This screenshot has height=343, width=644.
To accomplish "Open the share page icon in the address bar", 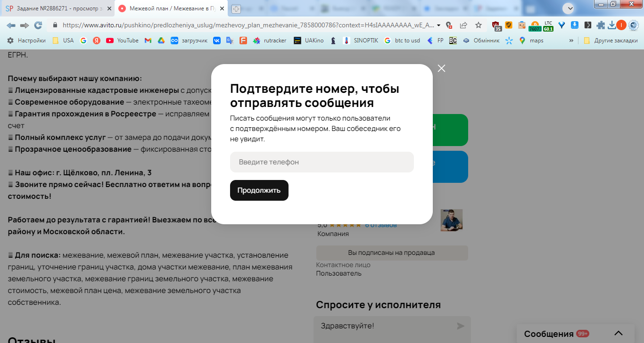I will tap(463, 25).
